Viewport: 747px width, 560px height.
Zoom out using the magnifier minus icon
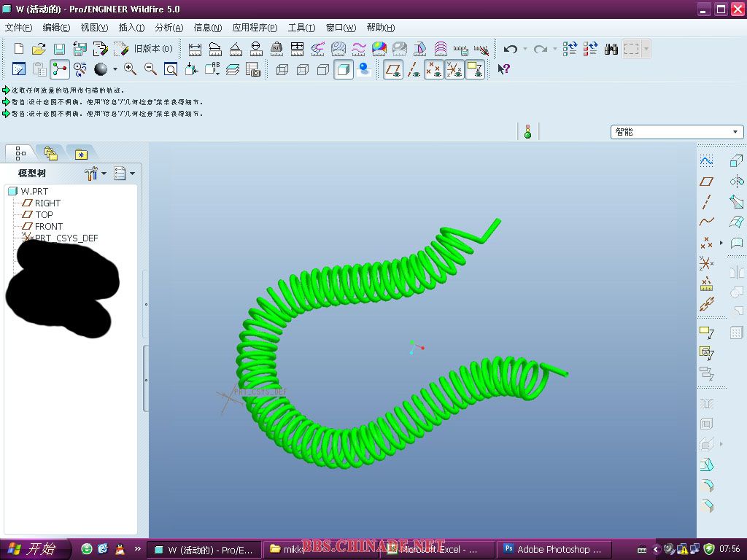click(x=150, y=69)
